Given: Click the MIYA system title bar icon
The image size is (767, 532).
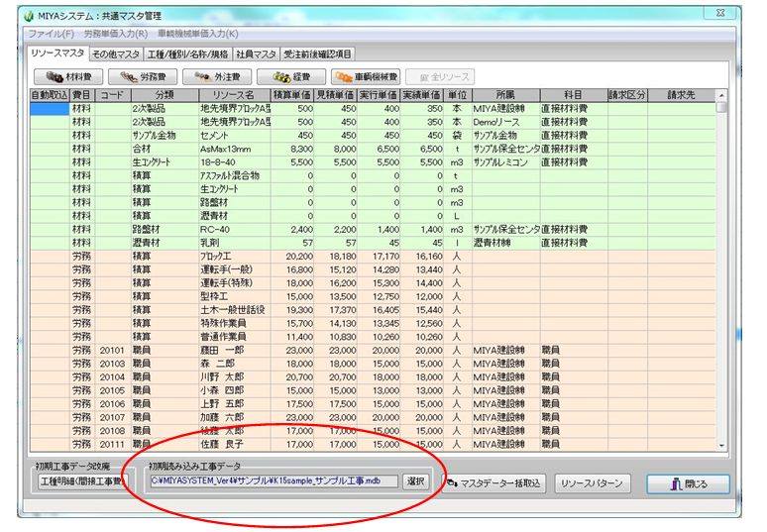Looking at the screenshot, I should click(x=29, y=16).
